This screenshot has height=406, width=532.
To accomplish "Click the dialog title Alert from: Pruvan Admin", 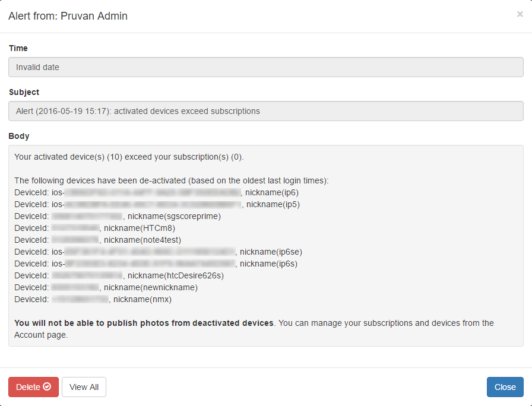I will coord(68,16).
